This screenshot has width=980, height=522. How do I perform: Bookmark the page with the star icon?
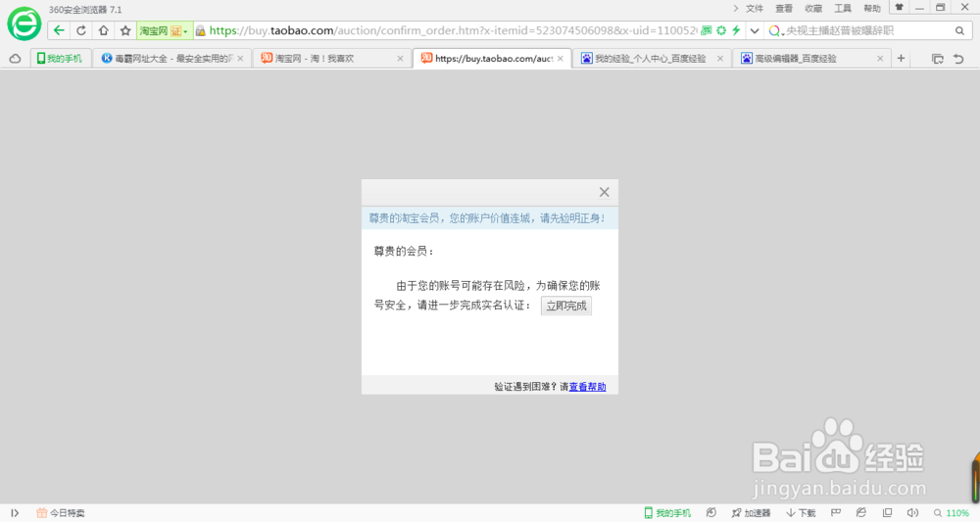click(125, 30)
